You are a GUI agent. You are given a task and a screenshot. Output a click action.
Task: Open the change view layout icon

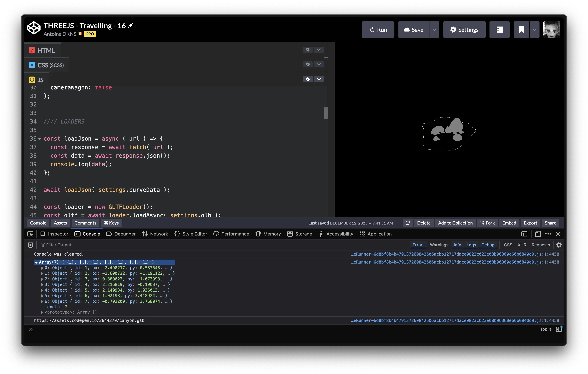(x=499, y=30)
